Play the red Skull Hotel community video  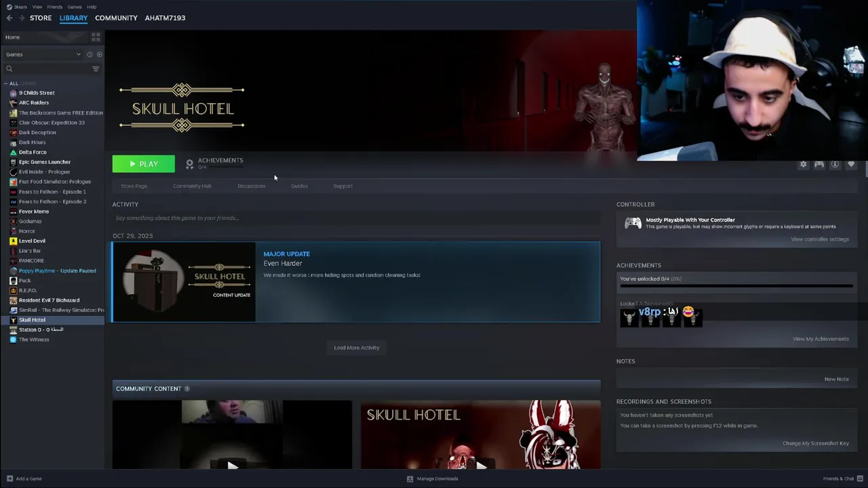click(x=481, y=434)
